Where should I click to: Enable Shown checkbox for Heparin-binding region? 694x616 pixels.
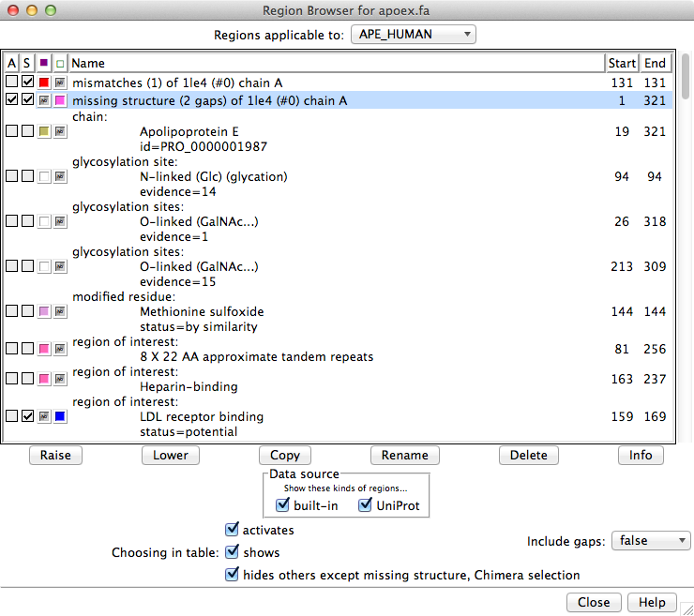pos(27,379)
